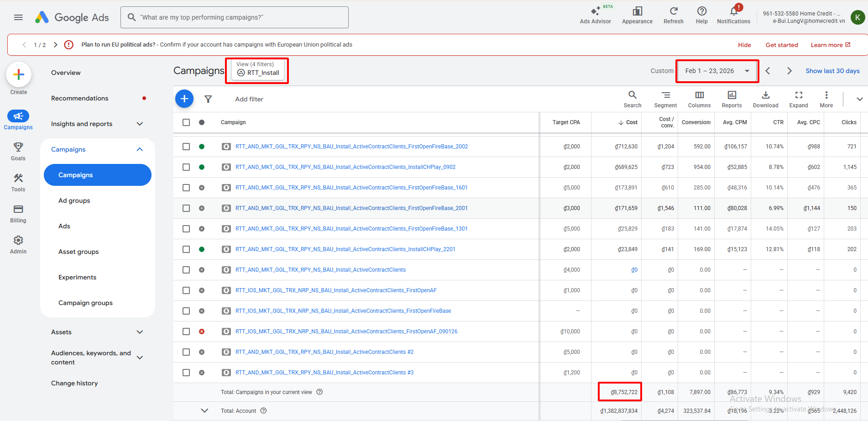Collapse the Campaigns nav section

click(x=140, y=149)
